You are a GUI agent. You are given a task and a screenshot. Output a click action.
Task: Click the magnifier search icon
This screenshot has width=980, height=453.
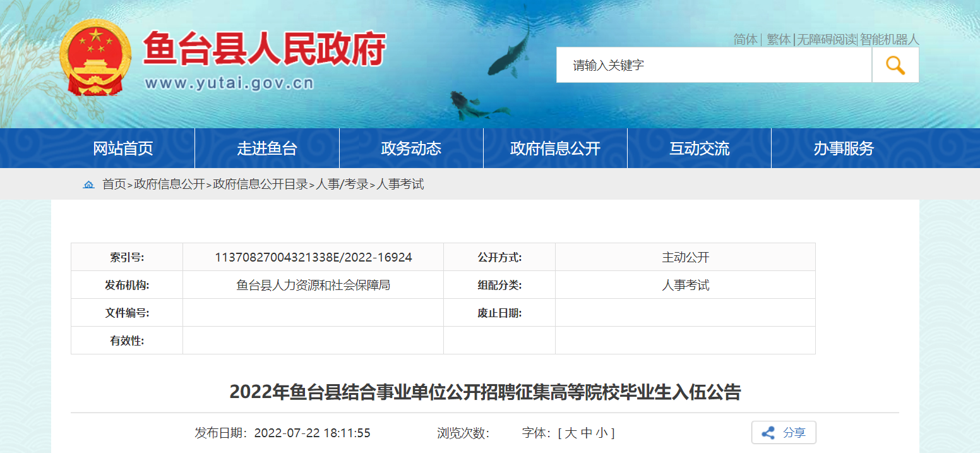pos(895,64)
